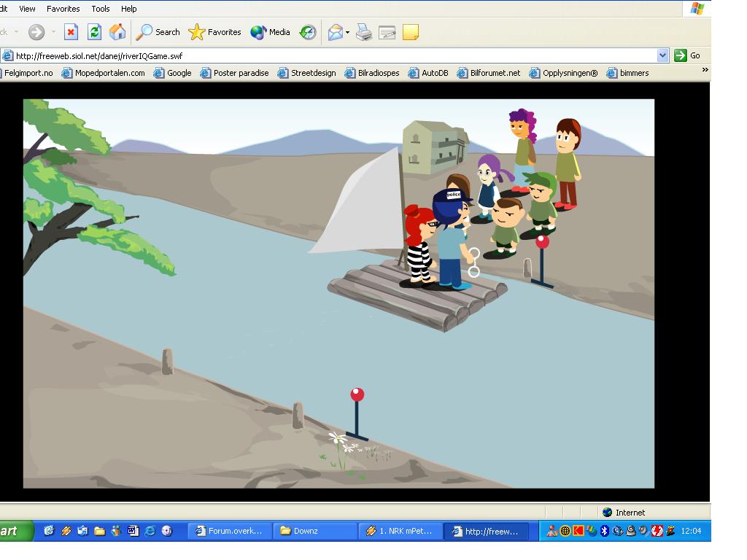Click the Mail envelope icon

pos(336,32)
